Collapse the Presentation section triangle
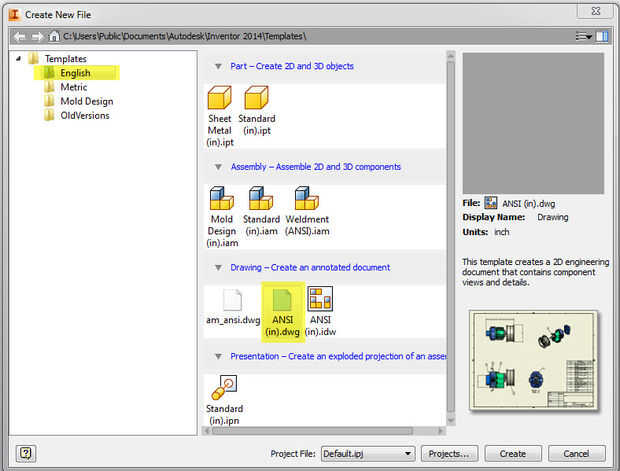 [218, 356]
